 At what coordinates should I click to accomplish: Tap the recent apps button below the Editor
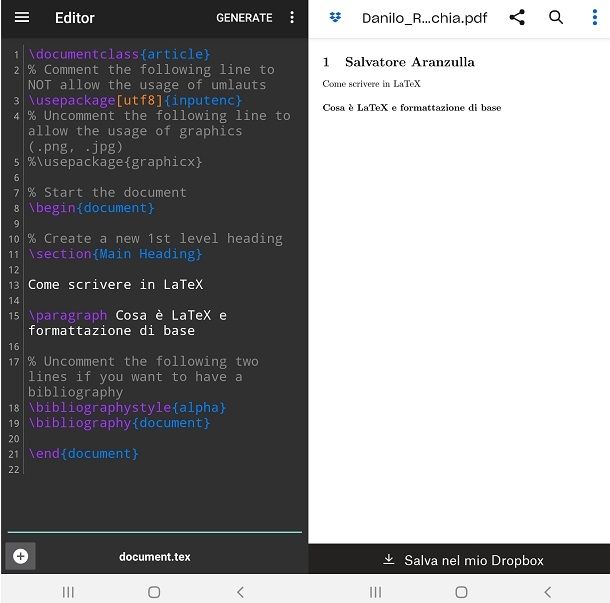[x=68, y=592]
